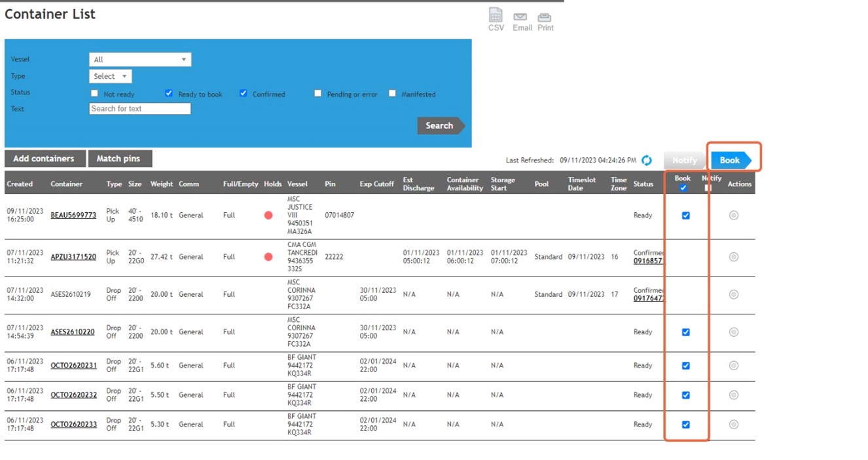868x460 pixels.
Task: Uncheck the Ready to book checkbox
Action: (x=169, y=94)
